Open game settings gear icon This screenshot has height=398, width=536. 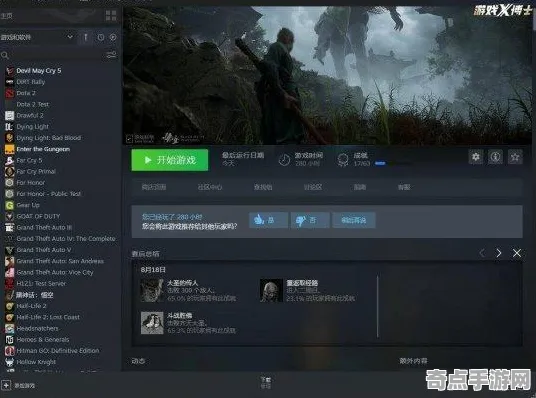(x=475, y=157)
